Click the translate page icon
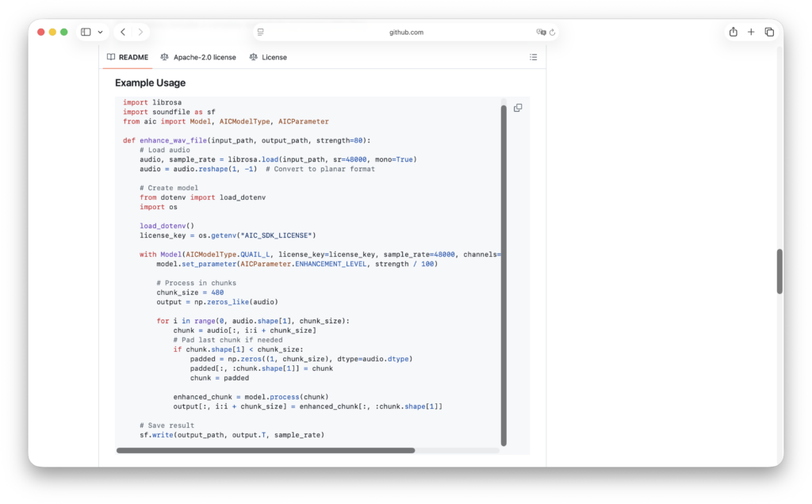812x504 pixels. (x=541, y=32)
